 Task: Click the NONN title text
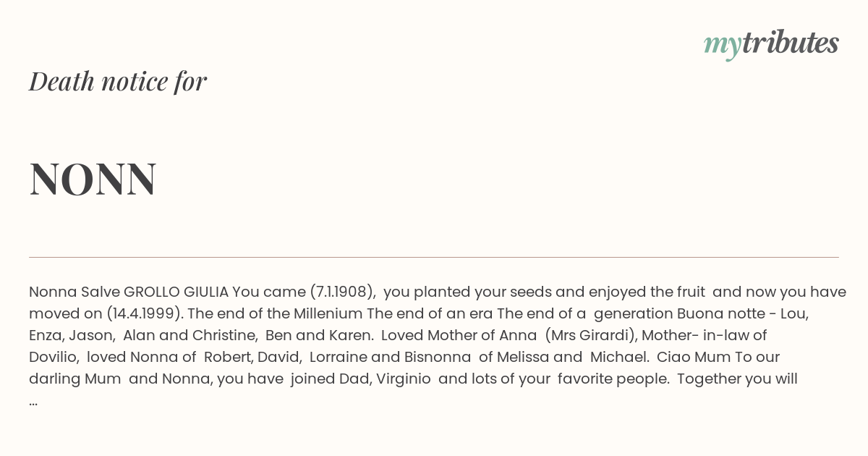click(x=93, y=179)
